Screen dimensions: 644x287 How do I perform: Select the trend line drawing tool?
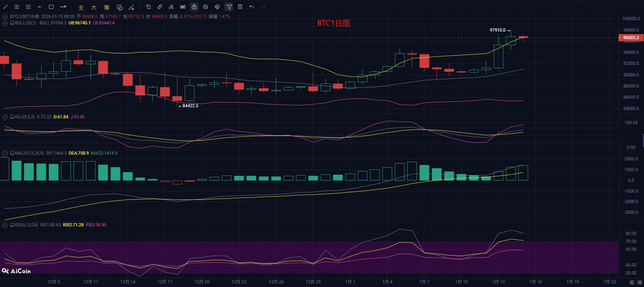pyautogui.click(x=5, y=7)
